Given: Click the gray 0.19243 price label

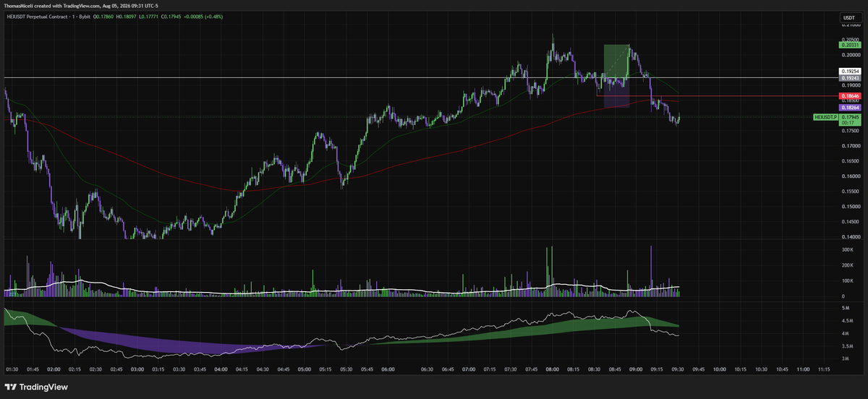Looking at the screenshot, I should click(x=850, y=77).
